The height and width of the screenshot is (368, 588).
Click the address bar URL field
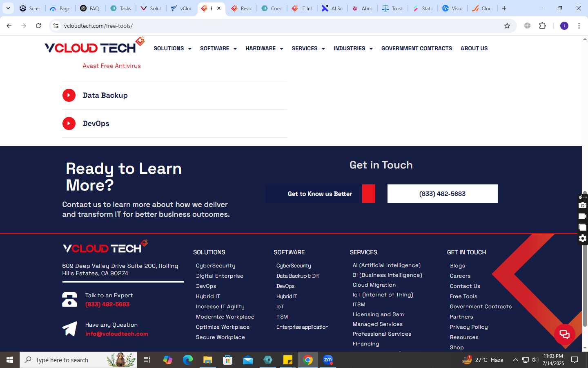click(282, 26)
